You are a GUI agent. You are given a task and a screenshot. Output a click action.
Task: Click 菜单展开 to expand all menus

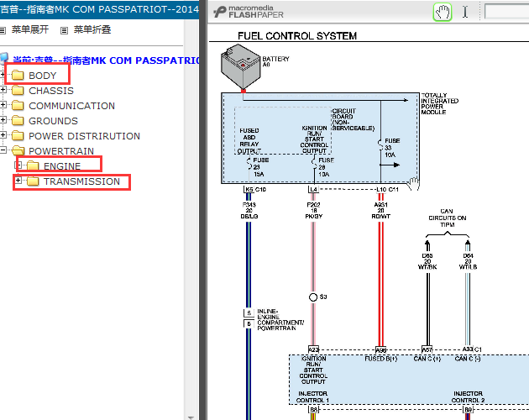(x=30, y=29)
